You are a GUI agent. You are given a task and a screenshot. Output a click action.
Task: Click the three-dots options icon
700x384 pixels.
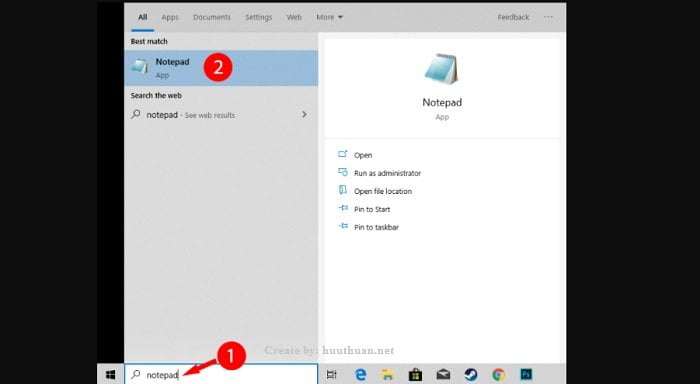(548, 17)
